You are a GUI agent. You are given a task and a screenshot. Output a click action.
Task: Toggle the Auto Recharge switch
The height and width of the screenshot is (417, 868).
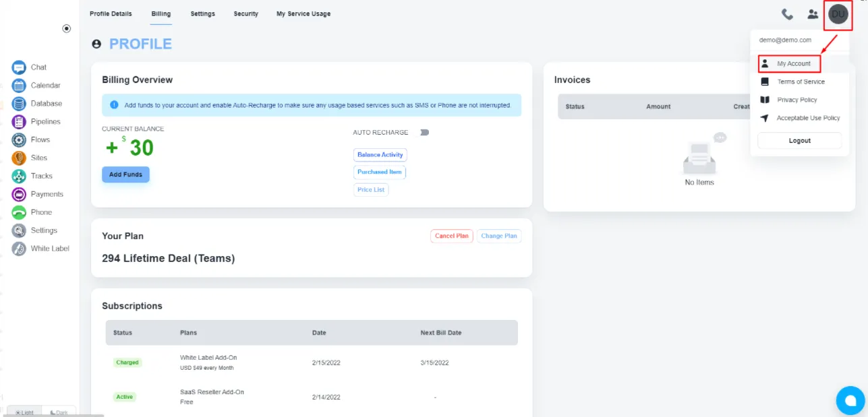click(x=424, y=132)
